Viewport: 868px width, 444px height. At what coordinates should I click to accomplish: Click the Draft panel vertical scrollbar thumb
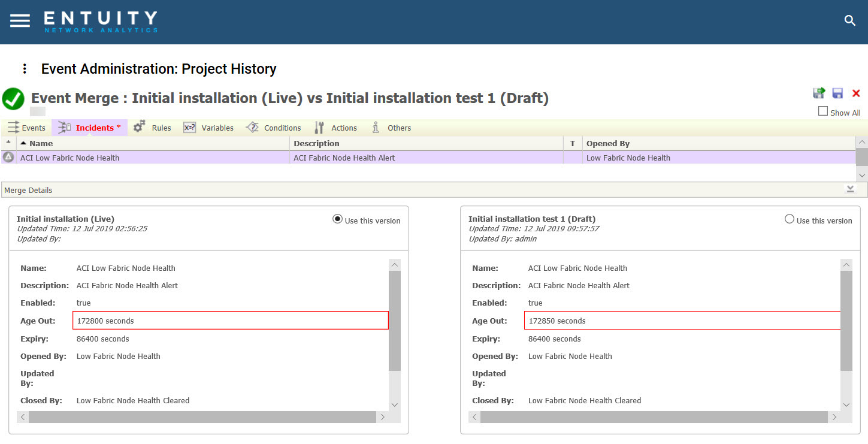tap(846, 321)
